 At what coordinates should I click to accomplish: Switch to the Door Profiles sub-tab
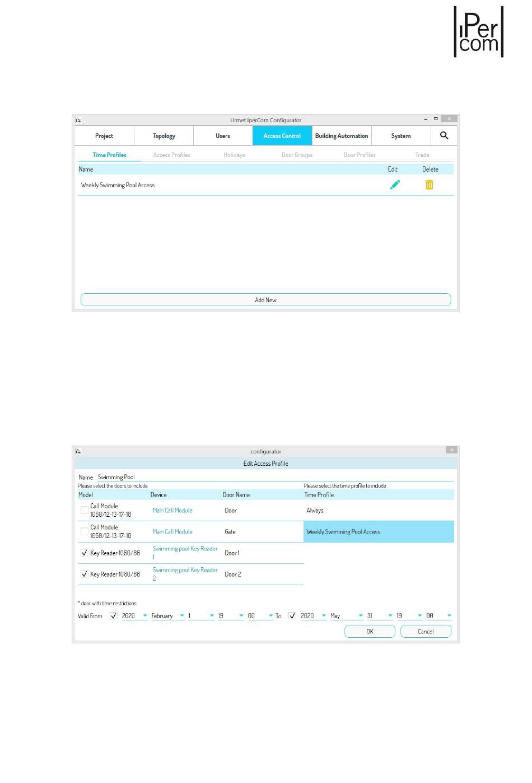360,155
